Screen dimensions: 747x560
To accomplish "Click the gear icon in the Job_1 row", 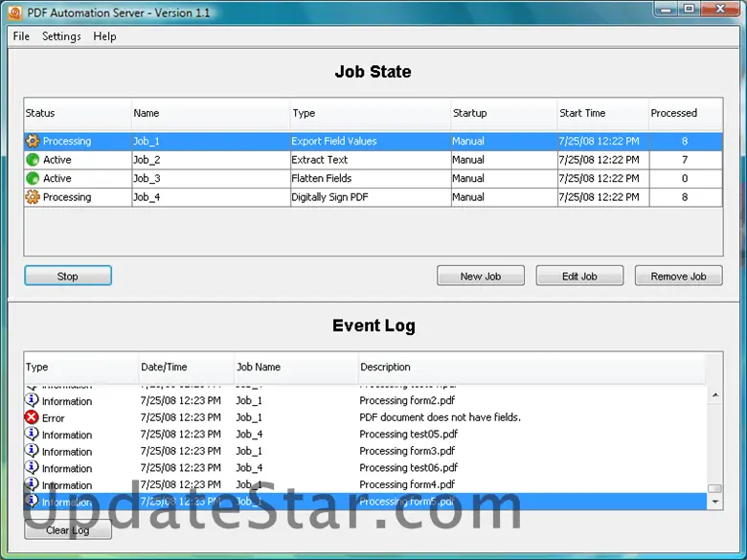I will 33,141.
